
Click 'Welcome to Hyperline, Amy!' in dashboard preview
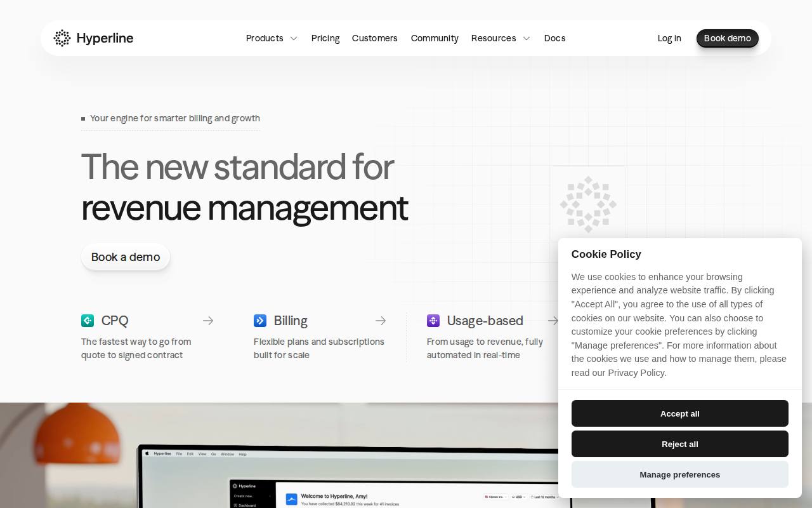tap(334, 496)
